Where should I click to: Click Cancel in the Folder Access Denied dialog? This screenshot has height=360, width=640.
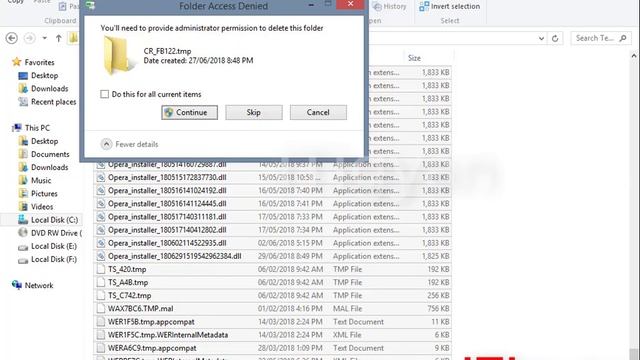318,112
